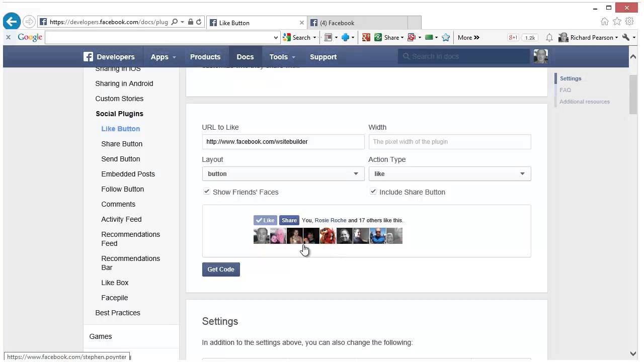Open the Rosie Roche profile link
The image size is (644, 362).
(331, 220)
